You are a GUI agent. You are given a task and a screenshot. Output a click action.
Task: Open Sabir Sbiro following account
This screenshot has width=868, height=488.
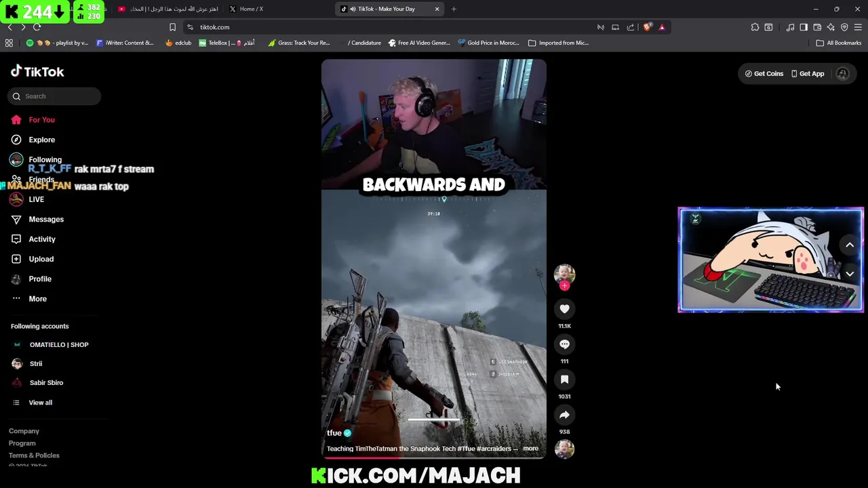[x=38, y=383]
